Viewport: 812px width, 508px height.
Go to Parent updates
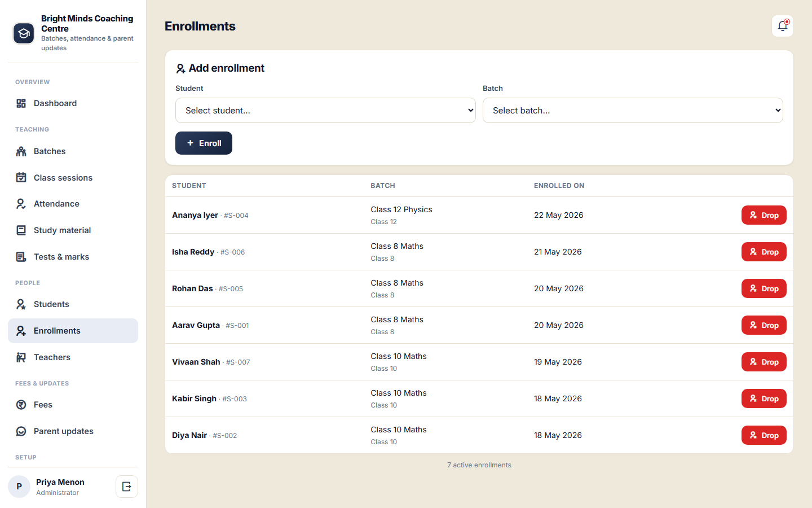[x=73, y=431]
